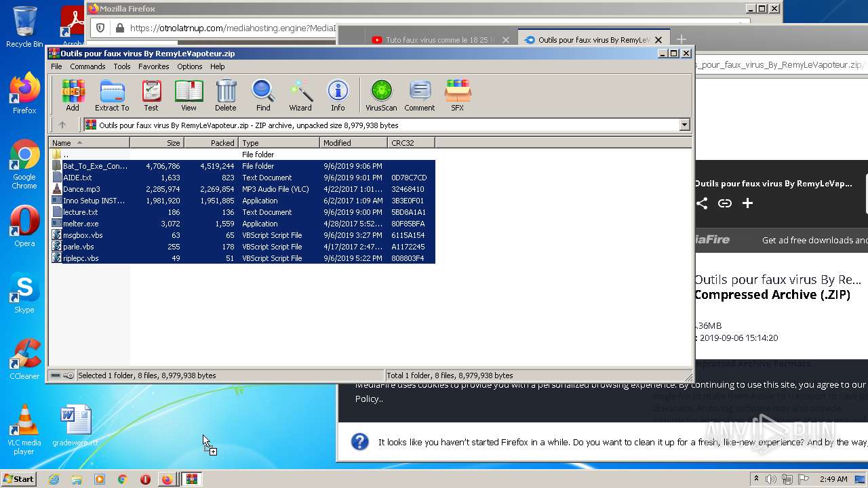Open Opera desktop shortcut
The image size is (868, 488).
tap(24, 226)
